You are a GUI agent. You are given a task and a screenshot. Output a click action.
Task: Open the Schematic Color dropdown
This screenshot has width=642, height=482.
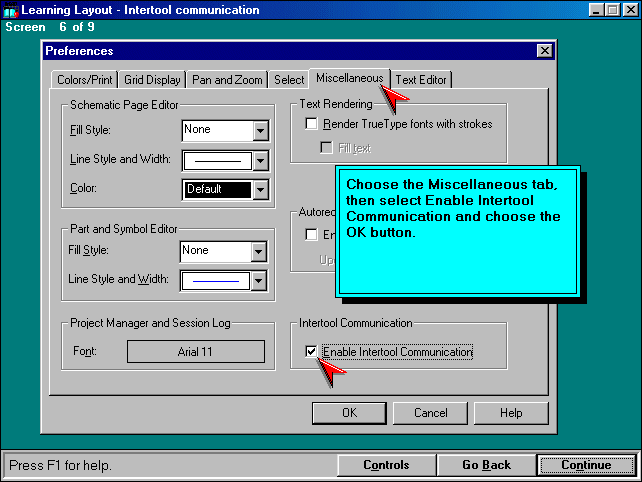pos(260,189)
